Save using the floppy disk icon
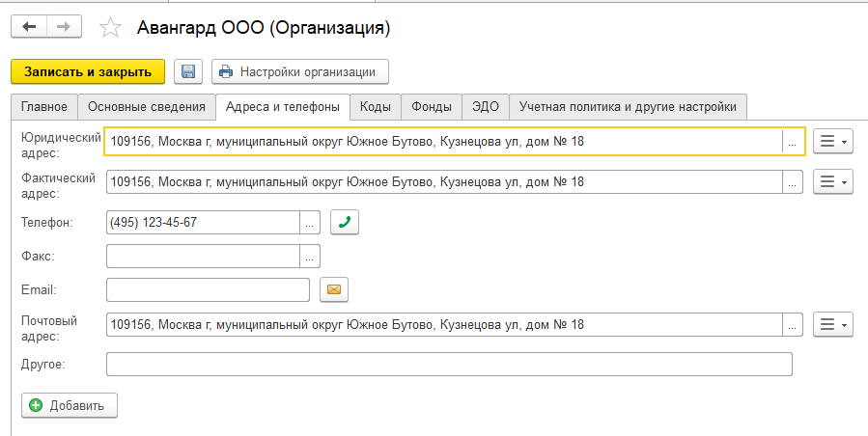Image resolution: width=868 pixels, height=436 pixels. tap(188, 71)
